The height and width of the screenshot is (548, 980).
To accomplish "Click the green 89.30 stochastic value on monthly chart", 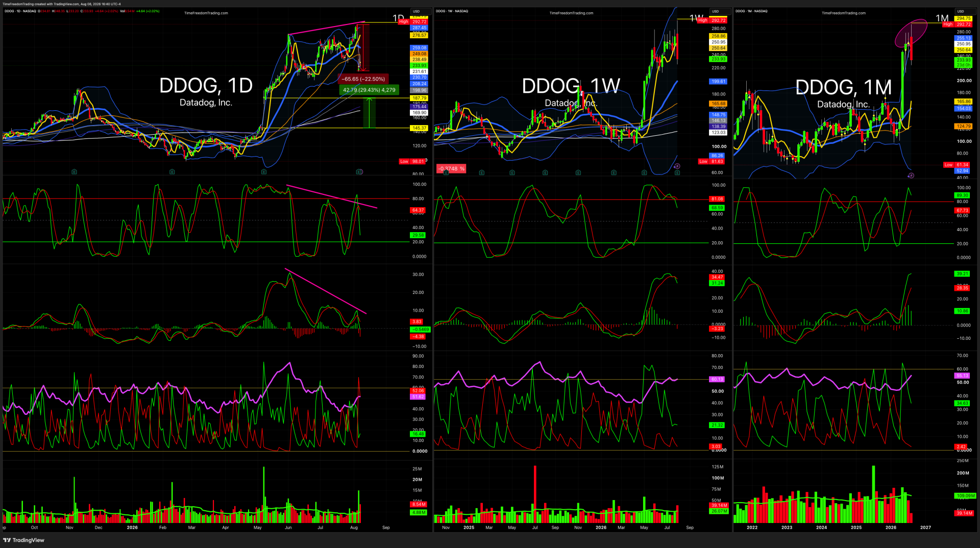I will click(x=962, y=195).
